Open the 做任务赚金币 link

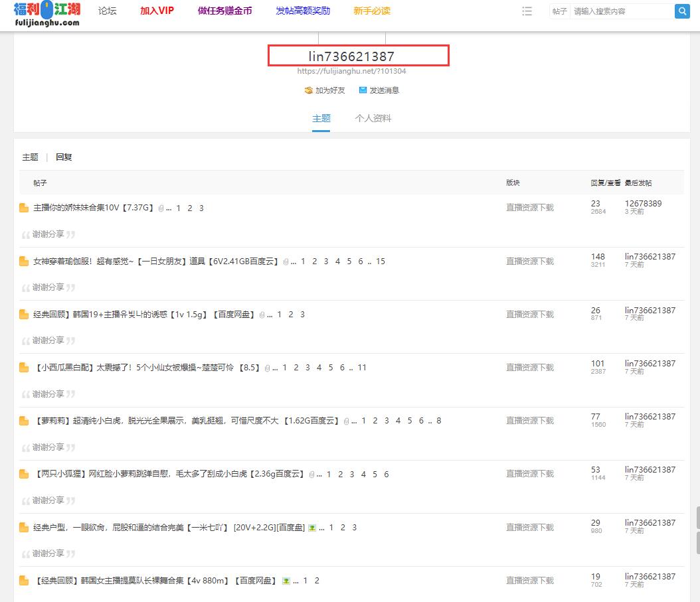click(x=224, y=11)
